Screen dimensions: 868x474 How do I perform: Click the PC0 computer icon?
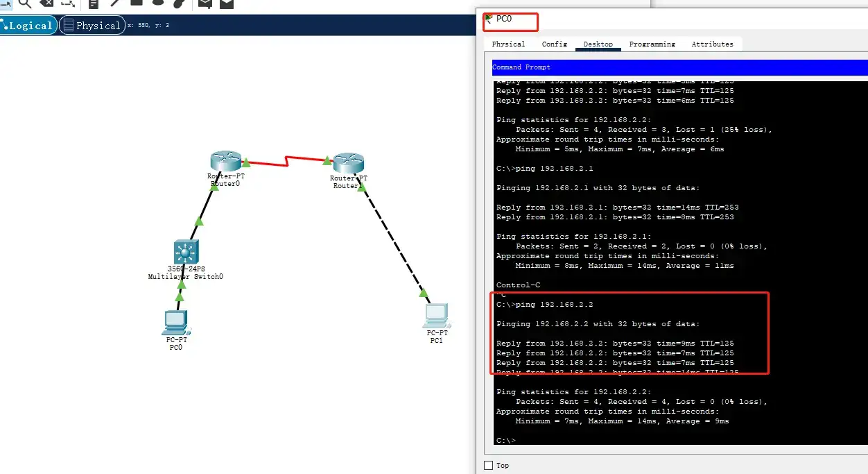pos(176,323)
